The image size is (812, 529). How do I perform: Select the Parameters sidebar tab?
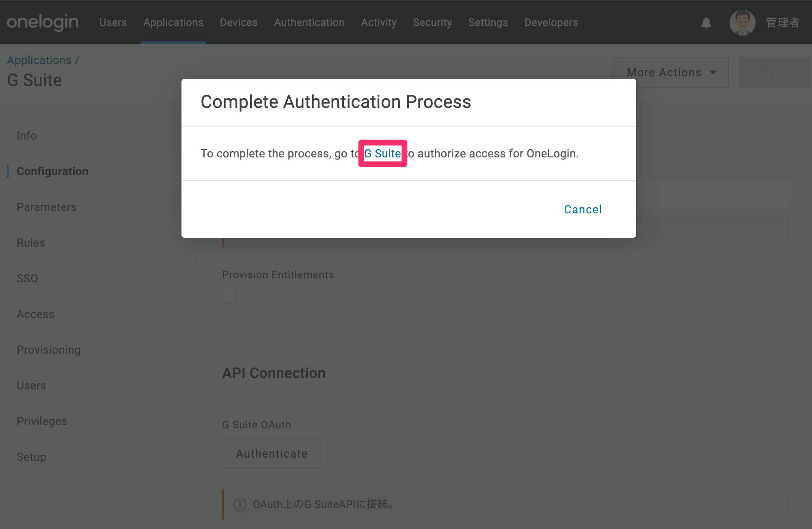(47, 207)
